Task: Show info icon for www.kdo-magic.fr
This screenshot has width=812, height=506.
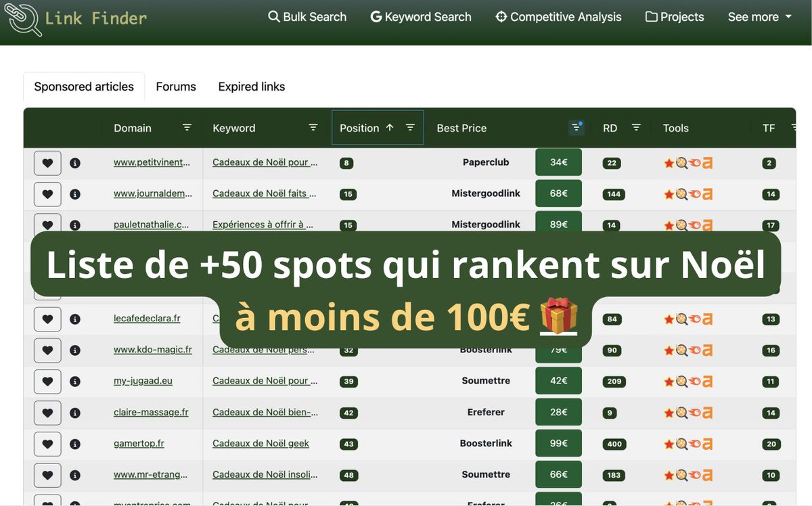Action: [75, 350]
